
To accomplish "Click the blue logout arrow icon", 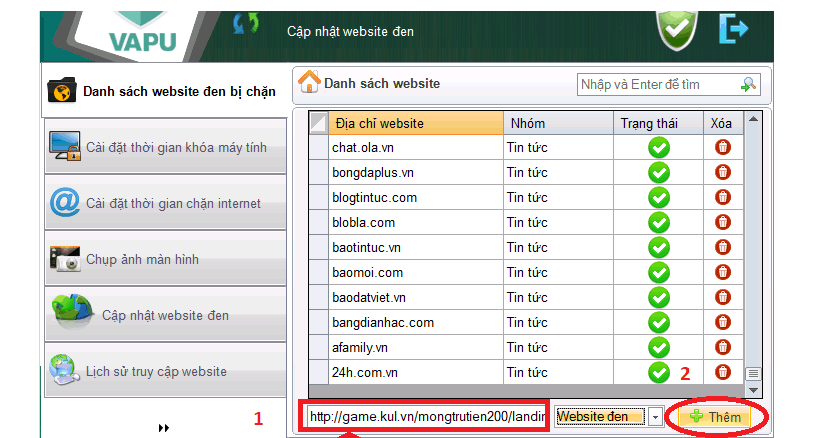I will 733,28.
